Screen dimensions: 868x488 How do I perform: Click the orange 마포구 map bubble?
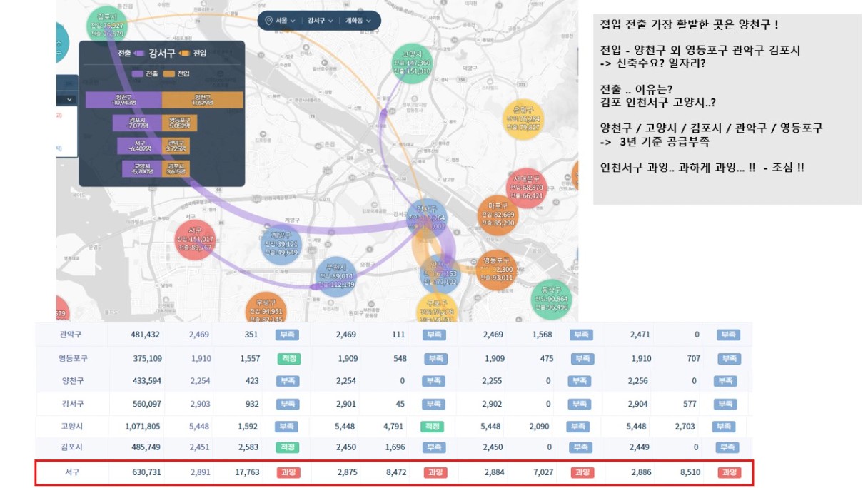tap(497, 216)
